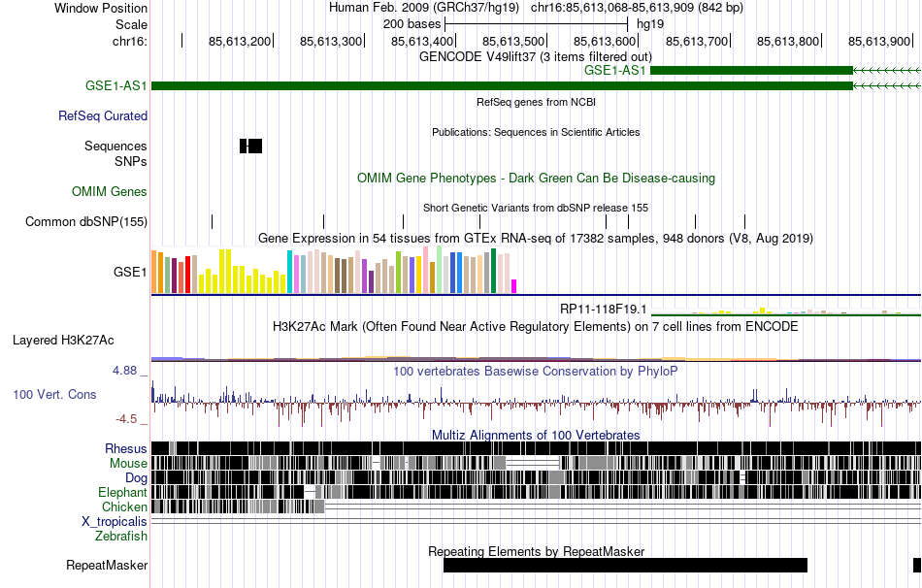The height and width of the screenshot is (588, 922).
Task: Click the Multiz Alignments of 100 Vertebrates title
Action: pyautogui.click(x=536, y=435)
